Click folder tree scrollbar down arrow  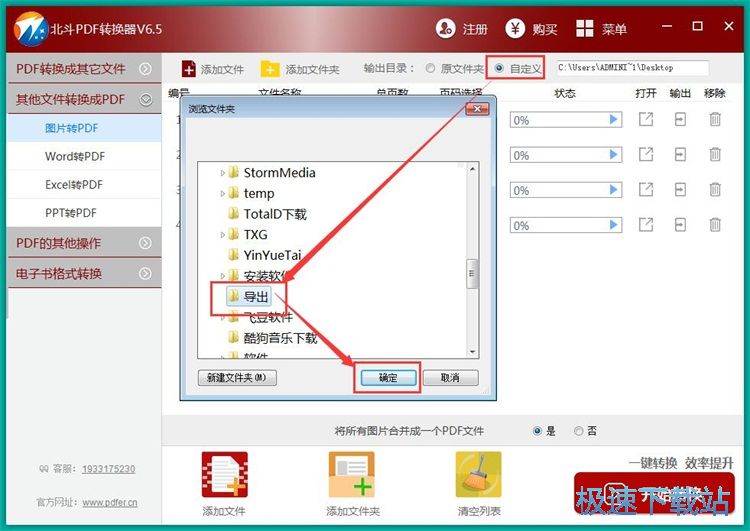(x=472, y=352)
